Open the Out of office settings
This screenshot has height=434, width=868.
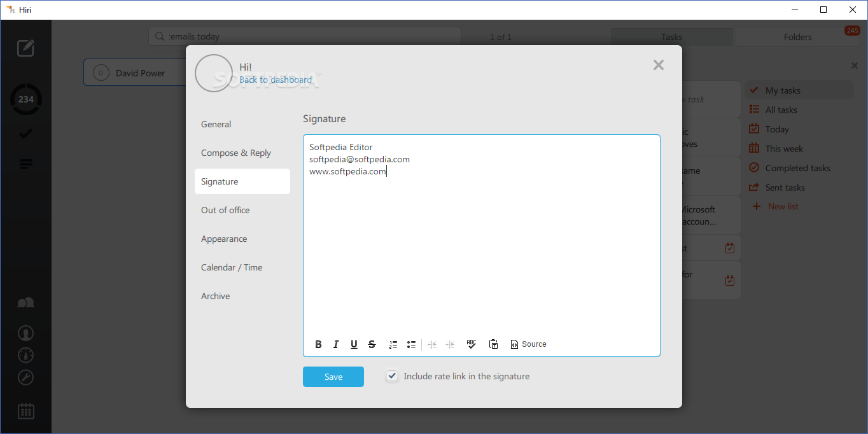[242, 210]
